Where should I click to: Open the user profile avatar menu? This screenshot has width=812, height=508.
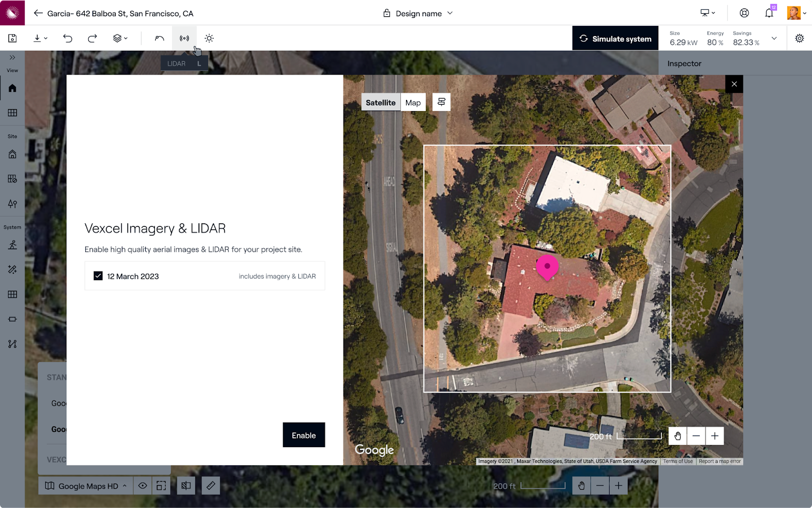(x=796, y=13)
